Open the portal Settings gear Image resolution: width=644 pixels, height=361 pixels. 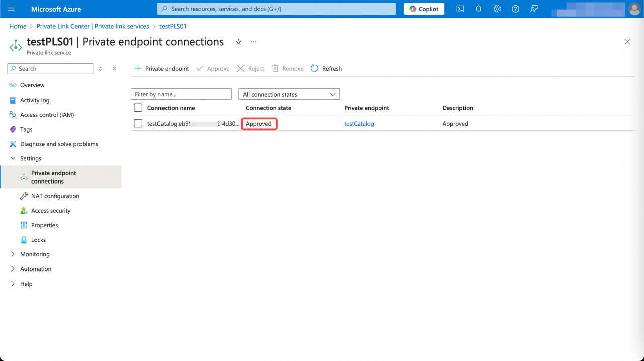click(497, 9)
